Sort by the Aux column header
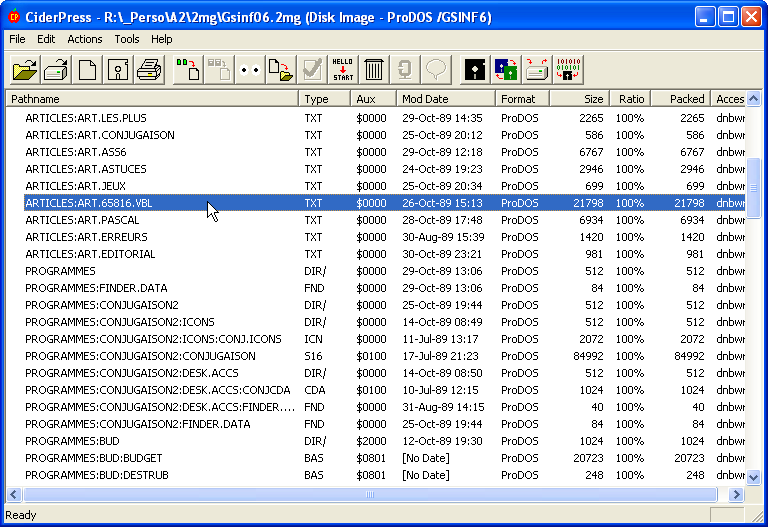 point(373,99)
